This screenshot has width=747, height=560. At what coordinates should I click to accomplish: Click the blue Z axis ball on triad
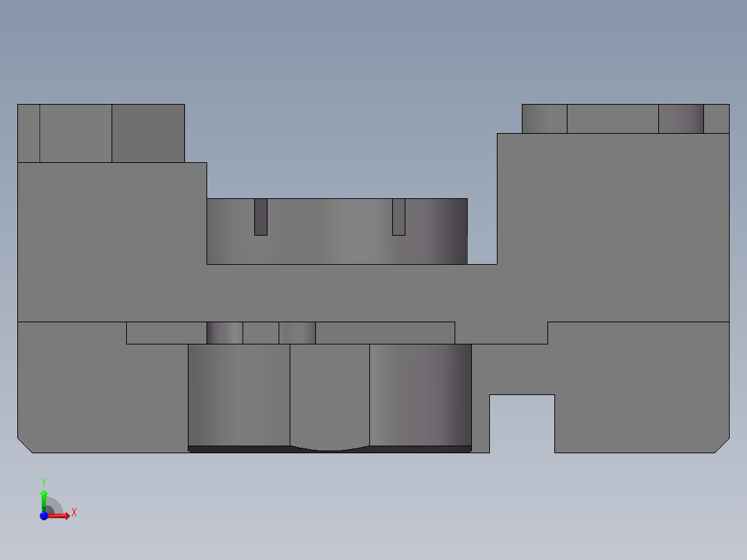44,516
